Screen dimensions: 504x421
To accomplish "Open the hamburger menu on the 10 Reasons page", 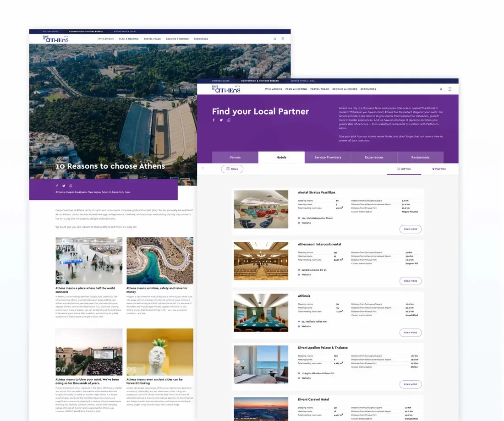I will 283,39.
